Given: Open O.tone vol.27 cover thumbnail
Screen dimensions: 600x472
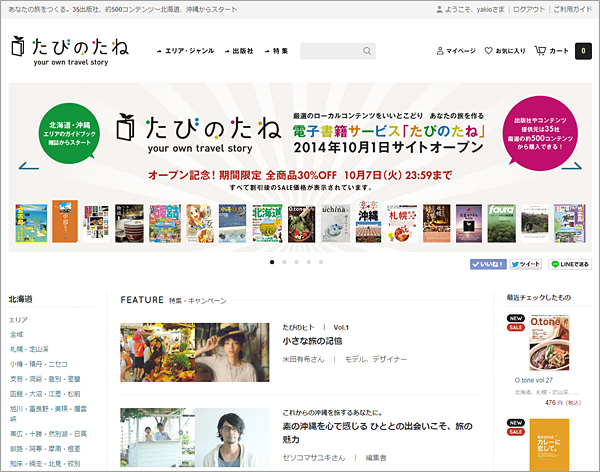Looking at the screenshot, I should (549, 343).
